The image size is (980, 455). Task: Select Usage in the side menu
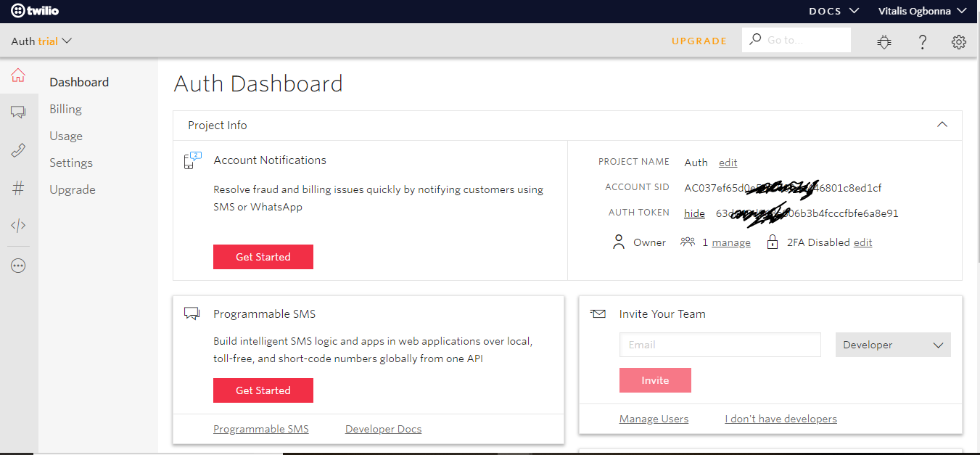(x=66, y=136)
